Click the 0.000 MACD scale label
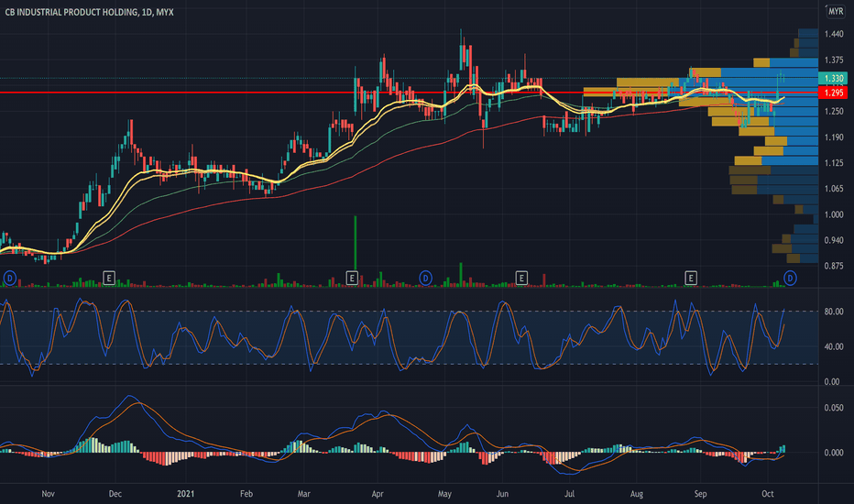The width and height of the screenshot is (854, 504). [834, 453]
